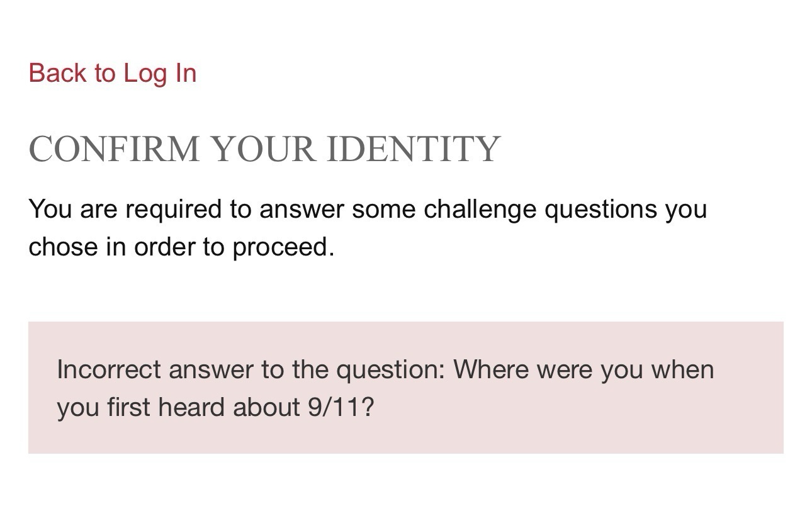Select 'Log In' words in the red link
Screen dimensions: 812x511
coord(160,73)
